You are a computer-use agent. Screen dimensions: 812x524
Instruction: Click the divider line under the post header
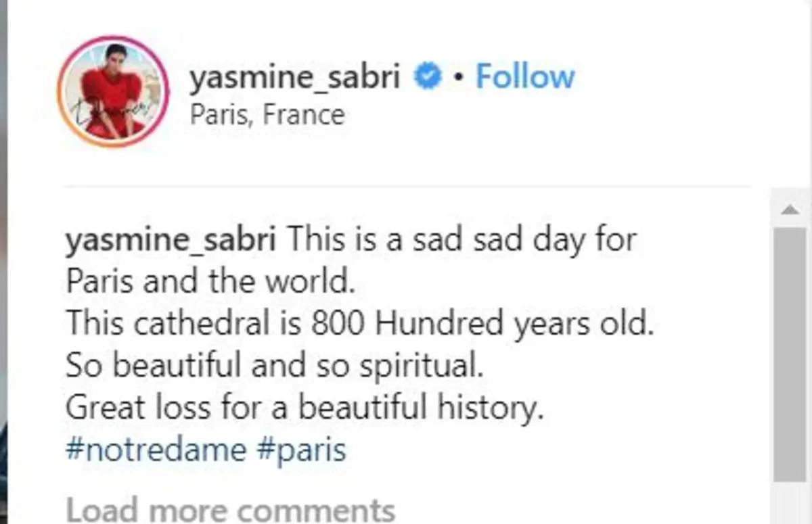[407, 185]
